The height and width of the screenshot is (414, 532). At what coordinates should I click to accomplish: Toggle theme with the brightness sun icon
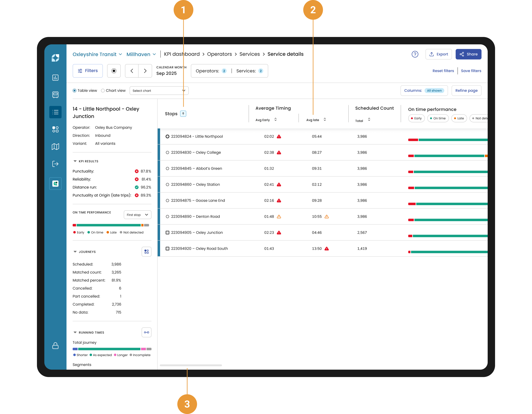(x=114, y=71)
